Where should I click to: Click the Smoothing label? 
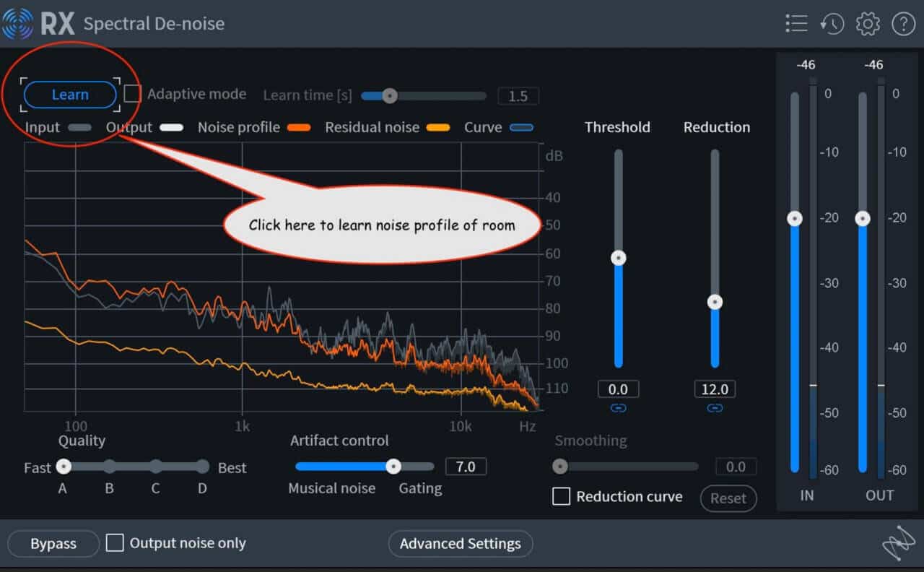[x=590, y=441]
